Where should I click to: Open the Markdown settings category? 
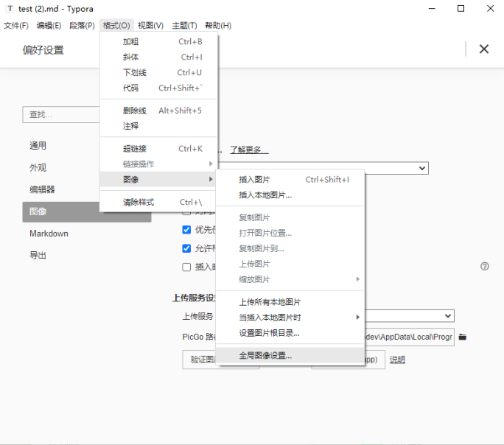click(49, 234)
